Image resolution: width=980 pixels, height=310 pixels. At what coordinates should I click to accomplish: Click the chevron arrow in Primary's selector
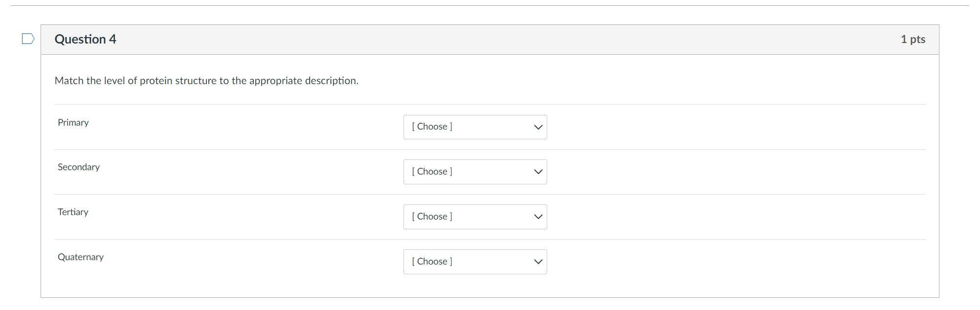[538, 127]
